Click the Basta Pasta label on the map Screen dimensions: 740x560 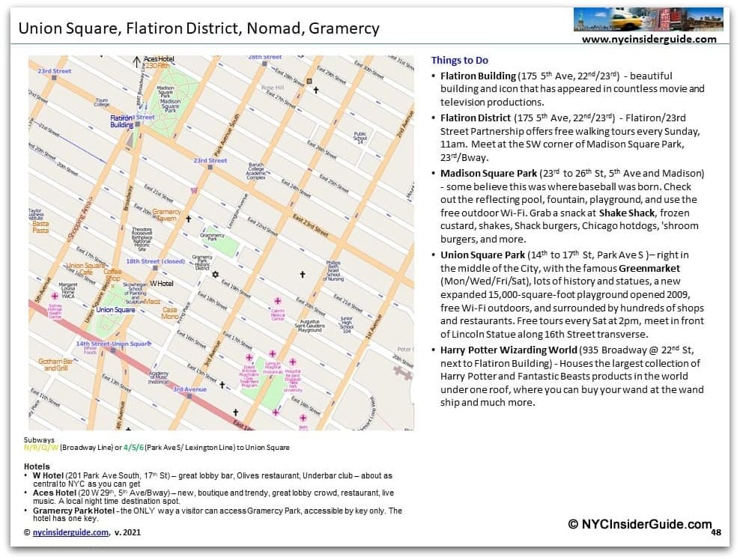[40, 227]
